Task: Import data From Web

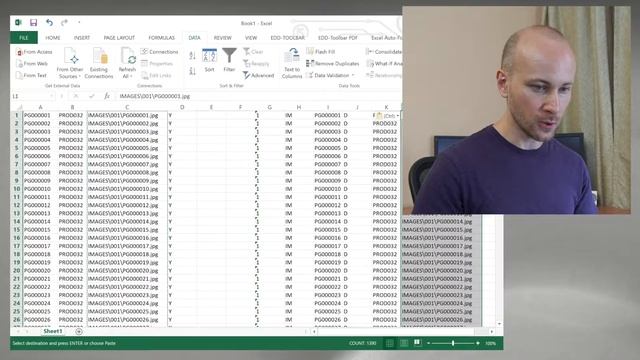Action: pyautogui.click(x=32, y=64)
